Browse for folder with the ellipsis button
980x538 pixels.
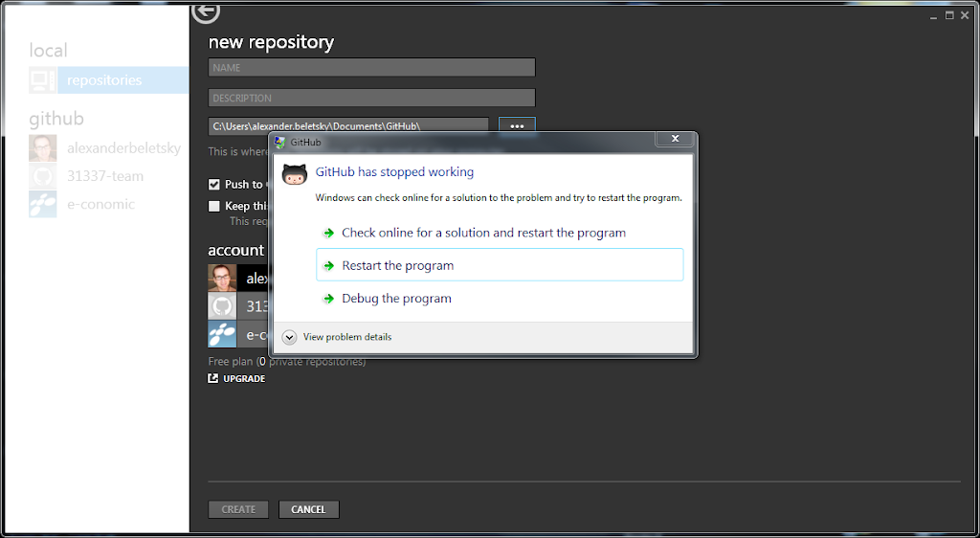click(517, 125)
